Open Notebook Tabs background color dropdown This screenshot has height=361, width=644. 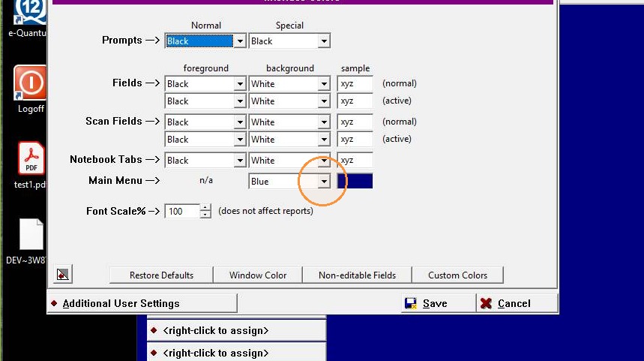coord(324,161)
